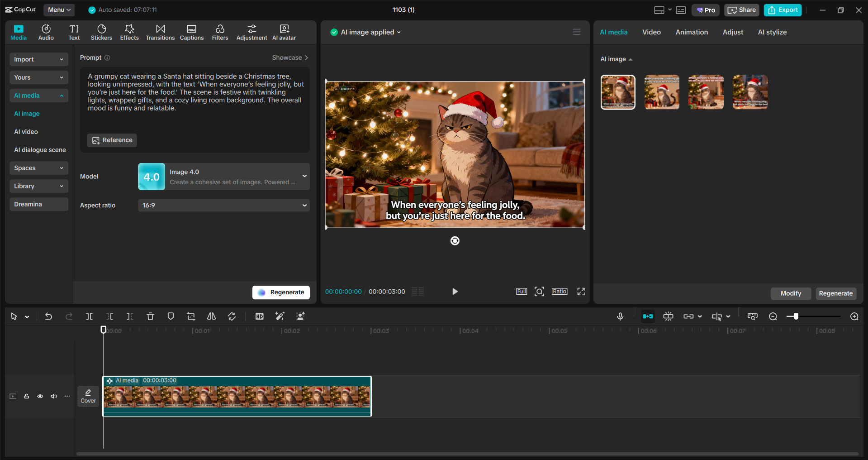This screenshot has width=868, height=460.
Task: Open the Effects panel
Action: (129, 32)
